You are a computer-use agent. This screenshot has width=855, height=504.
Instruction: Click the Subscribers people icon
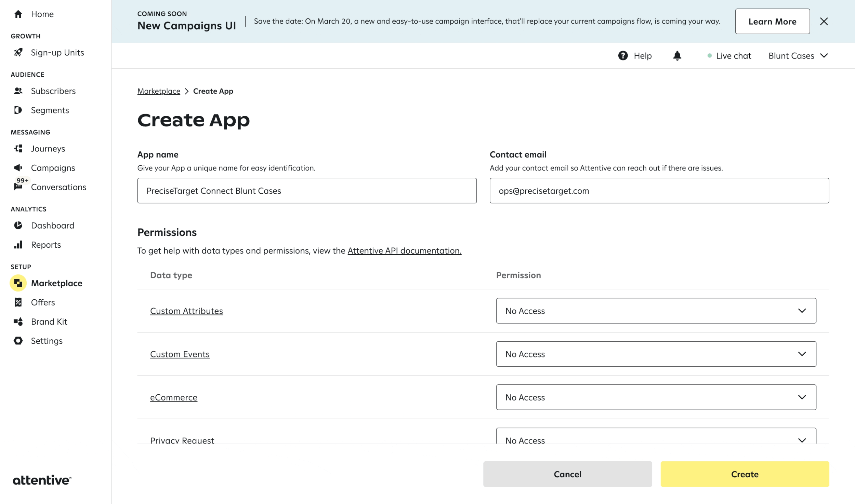[x=18, y=91]
